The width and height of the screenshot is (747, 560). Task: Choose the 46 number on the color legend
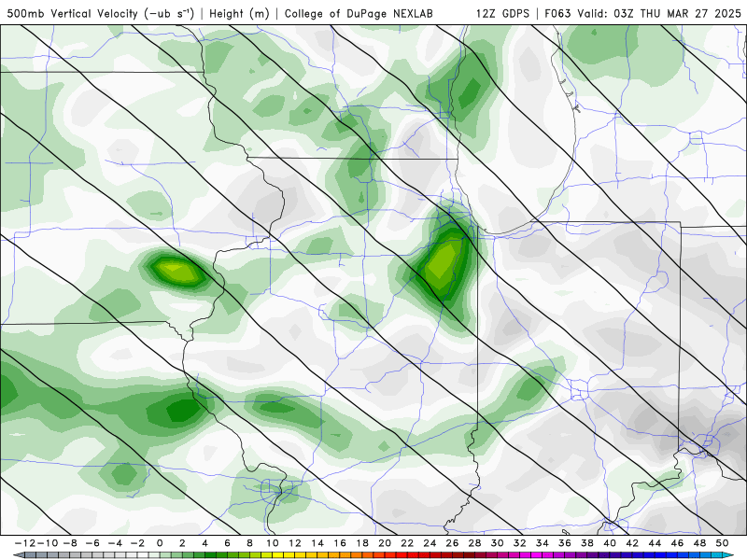(677, 543)
